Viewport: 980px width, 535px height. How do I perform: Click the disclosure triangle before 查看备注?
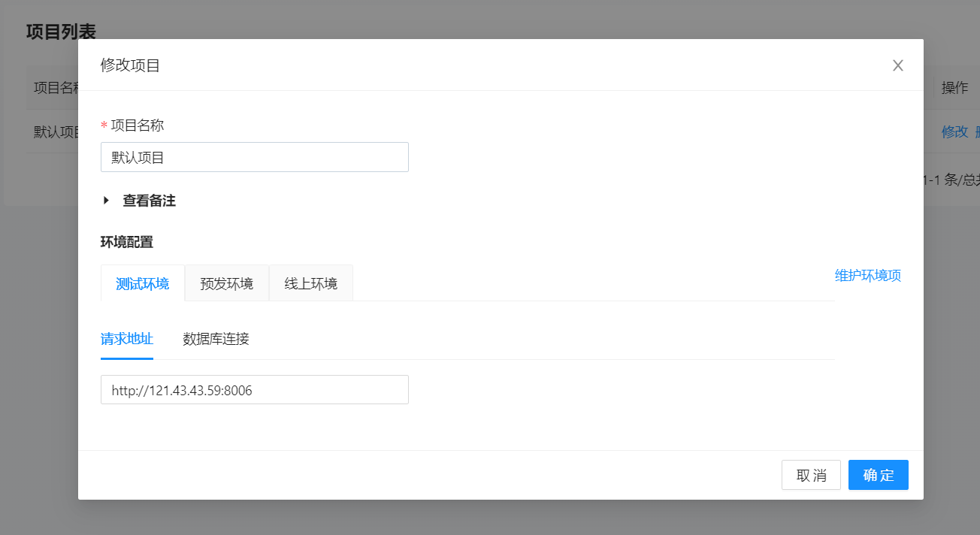point(105,201)
